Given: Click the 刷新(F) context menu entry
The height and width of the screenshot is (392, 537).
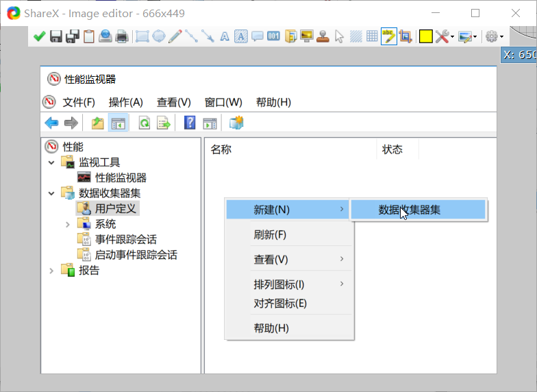Looking at the screenshot, I should coord(270,234).
